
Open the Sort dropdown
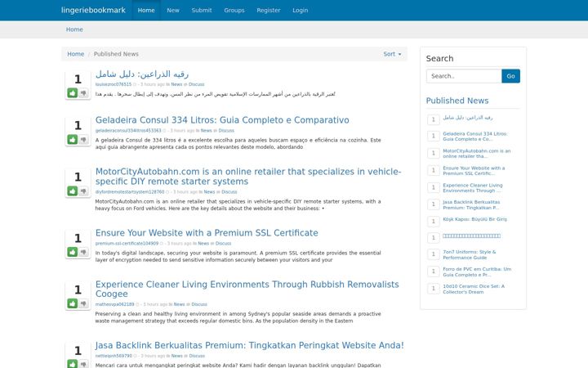pos(392,54)
